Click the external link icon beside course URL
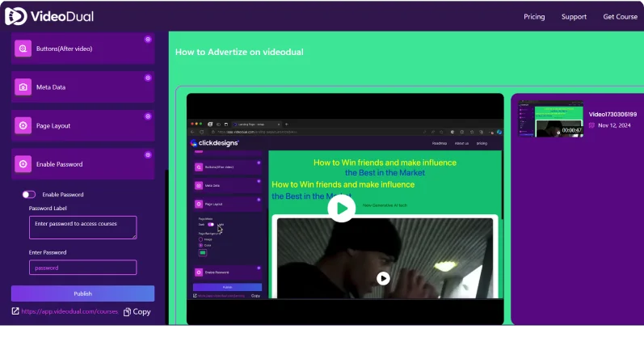This screenshot has height=342, width=644. coord(15,311)
